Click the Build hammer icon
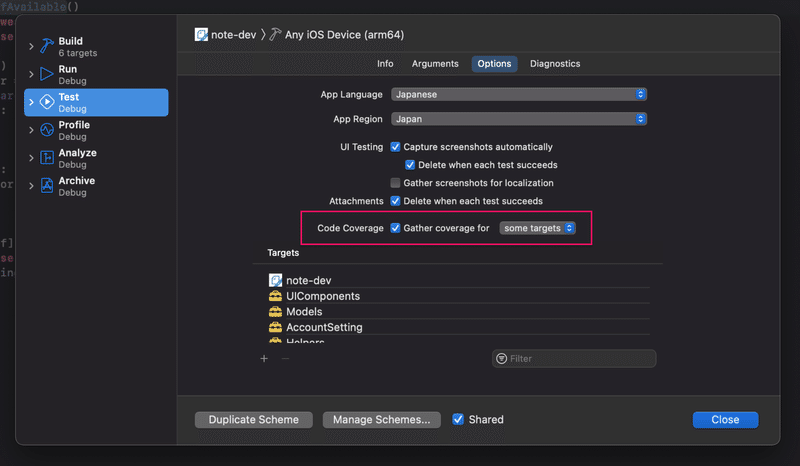The image size is (800, 466). tap(47, 46)
